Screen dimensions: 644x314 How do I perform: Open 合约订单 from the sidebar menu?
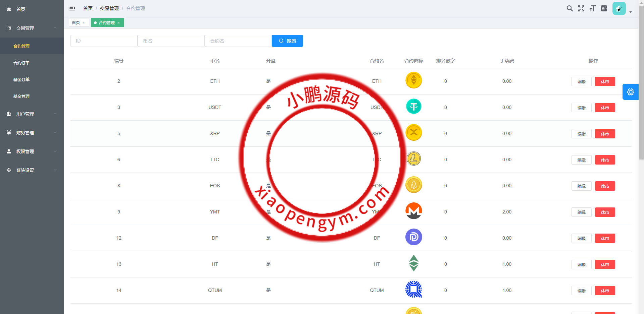(x=21, y=63)
